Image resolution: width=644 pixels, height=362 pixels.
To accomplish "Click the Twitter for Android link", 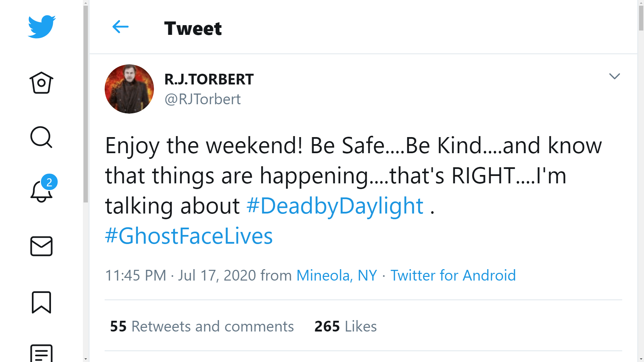I will 453,276.
